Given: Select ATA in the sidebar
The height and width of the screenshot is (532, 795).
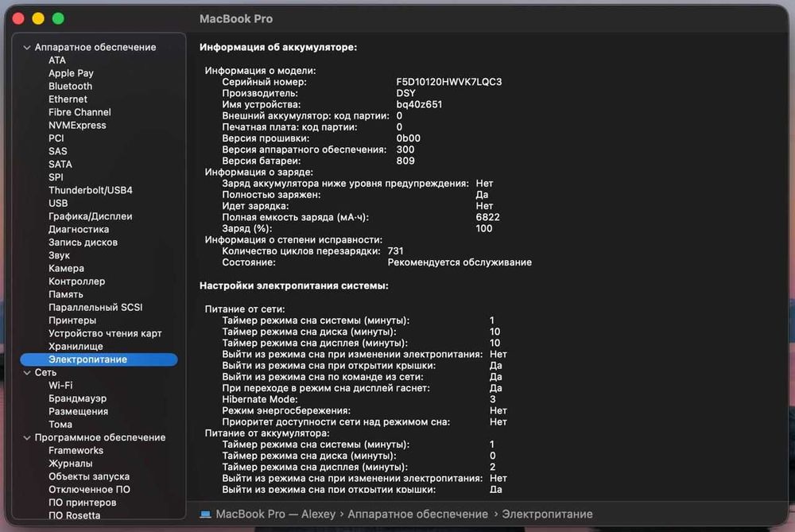Looking at the screenshot, I should 57,60.
